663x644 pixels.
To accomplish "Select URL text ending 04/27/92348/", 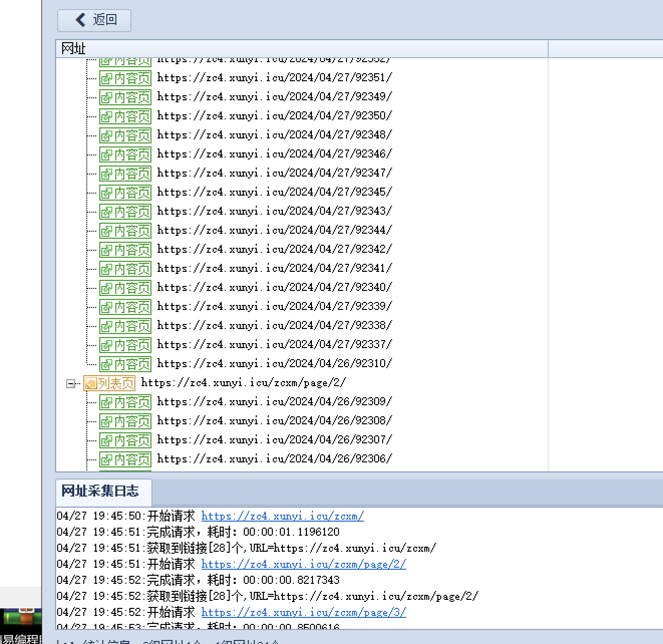I will (274, 135).
